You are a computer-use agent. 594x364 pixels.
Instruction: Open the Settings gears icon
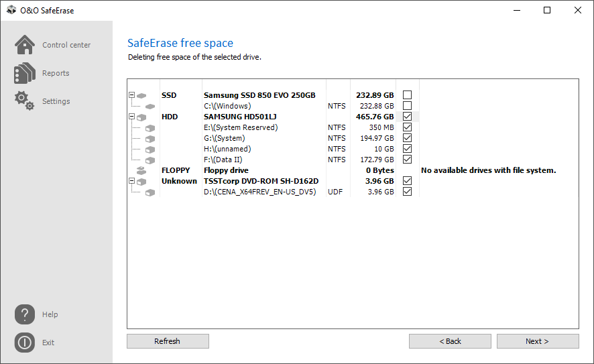pyautogui.click(x=25, y=101)
